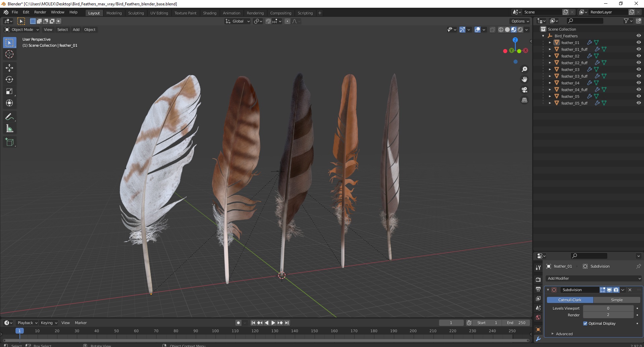Open the File menu
Screen dimensions: 644x347
coord(15,12)
